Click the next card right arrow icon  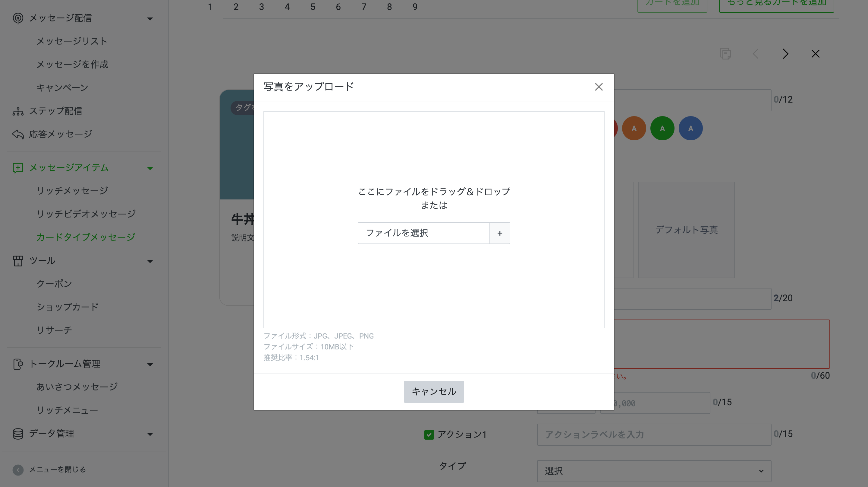coord(785,54)
